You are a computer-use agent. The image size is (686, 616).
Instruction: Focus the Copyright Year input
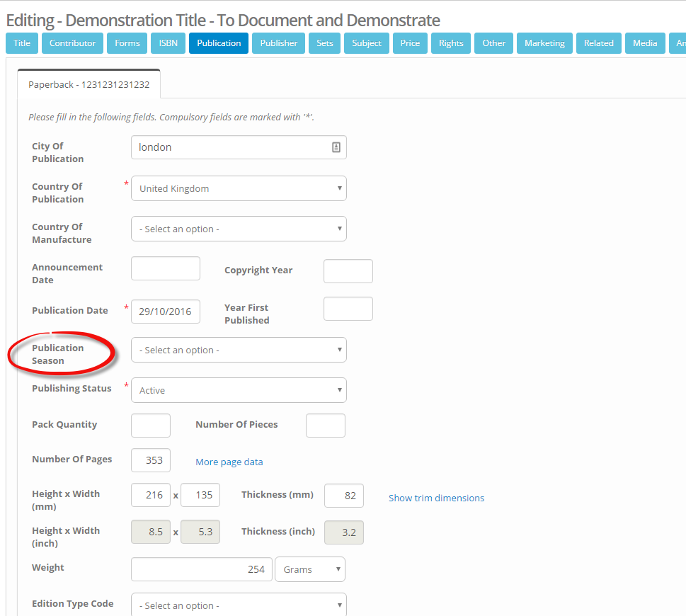pyautogui.click(x=348, y=271)
